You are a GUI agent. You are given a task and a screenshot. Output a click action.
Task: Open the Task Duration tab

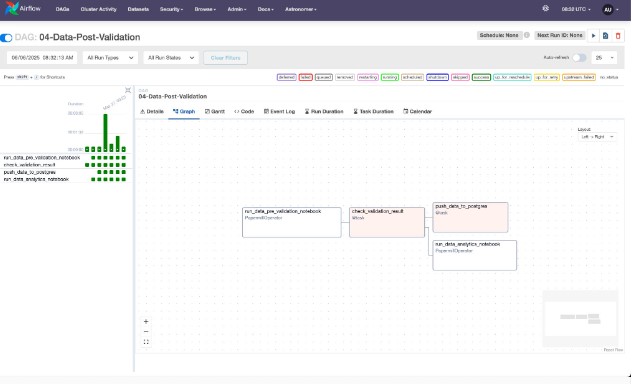point(373,112)
